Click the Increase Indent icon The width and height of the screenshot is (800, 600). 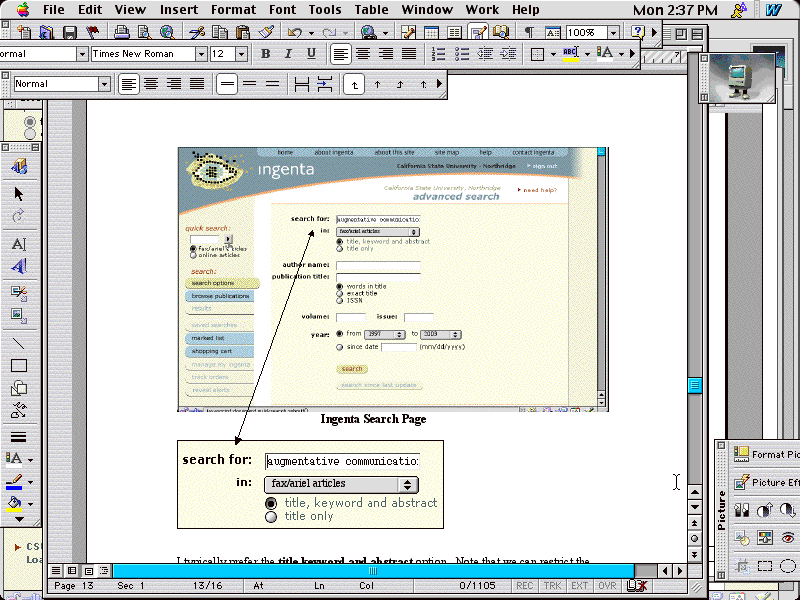point(508,54)
